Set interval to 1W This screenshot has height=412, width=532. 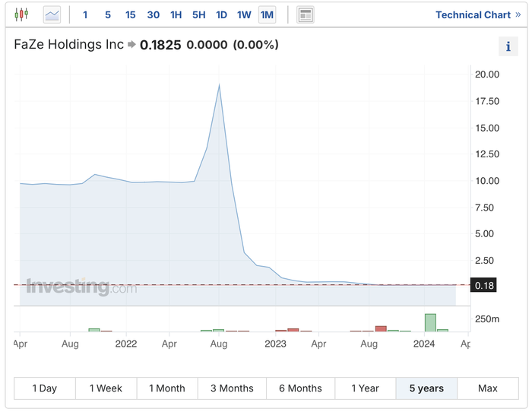pos(244,15)
